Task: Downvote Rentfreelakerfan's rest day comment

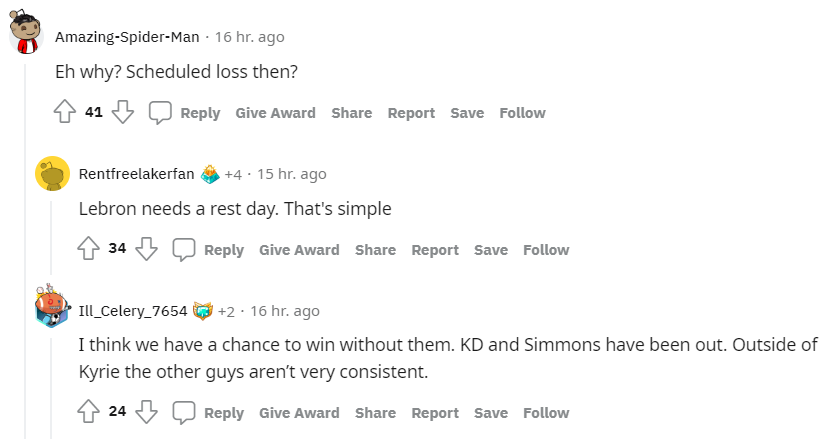Action: click(x=147, y=250)
